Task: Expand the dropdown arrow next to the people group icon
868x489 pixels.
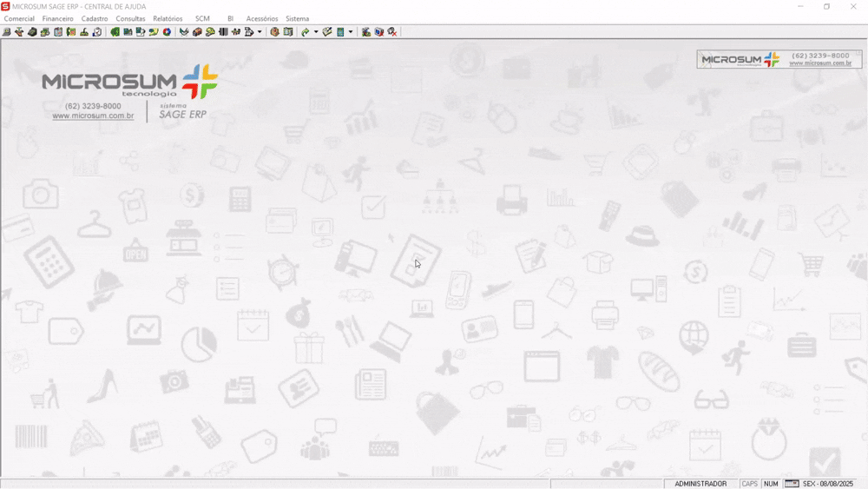Action: [x=260, y=32]
